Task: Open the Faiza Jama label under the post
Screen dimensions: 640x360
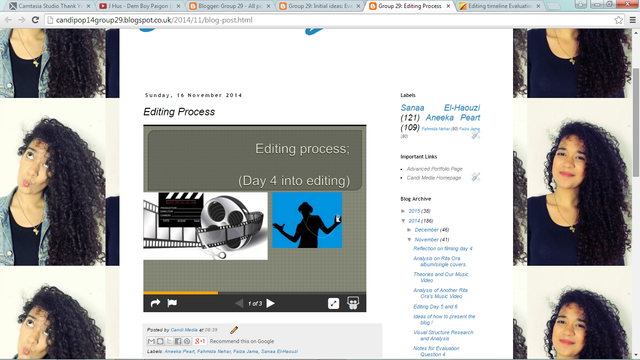Action: point(246,351)
